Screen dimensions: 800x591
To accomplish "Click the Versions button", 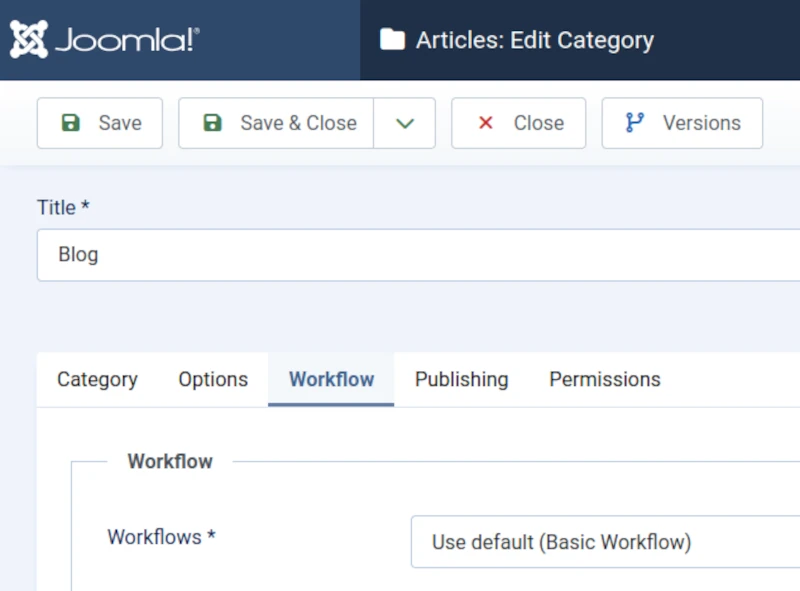I will pyautogui.click(x=681, y=122).
